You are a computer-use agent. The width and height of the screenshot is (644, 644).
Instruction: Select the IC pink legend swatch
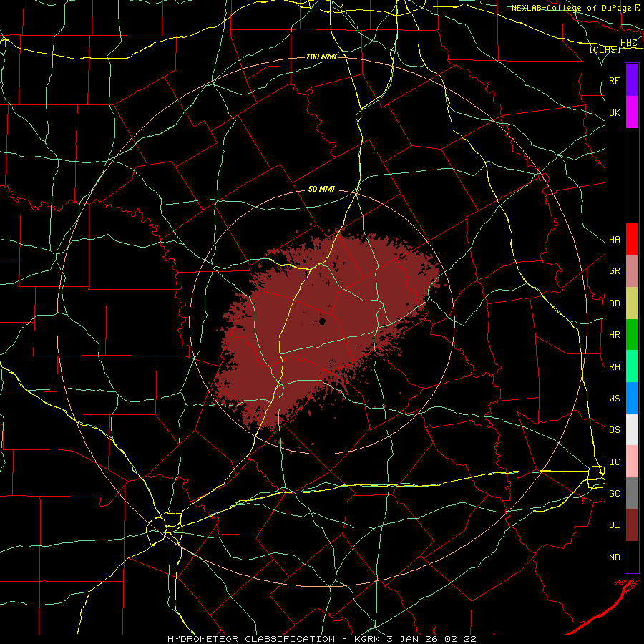pos(632,462)
